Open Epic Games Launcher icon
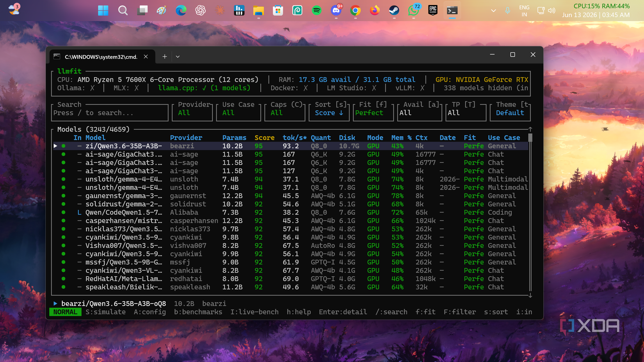The image size is (644, 362). coord(433,11)
